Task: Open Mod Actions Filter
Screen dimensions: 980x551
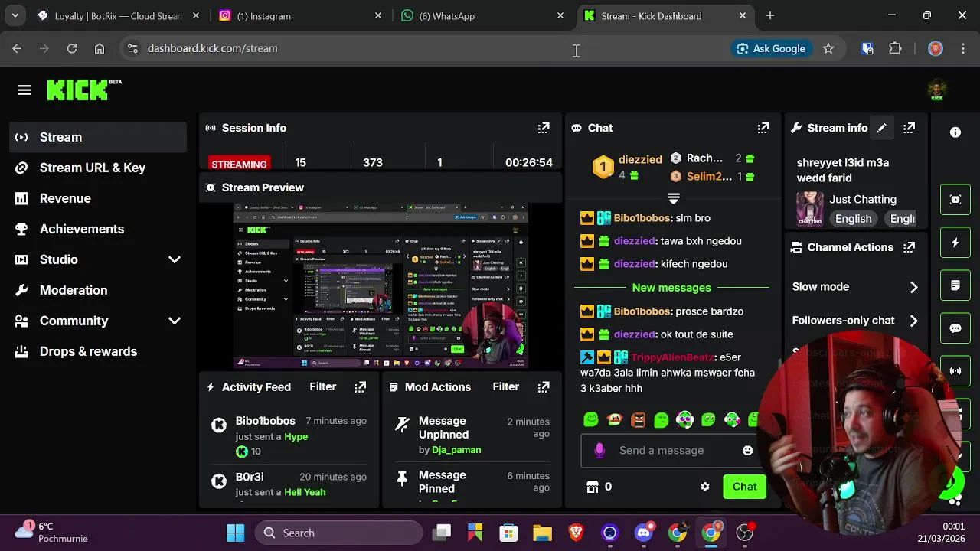Action: click(505, 387)
